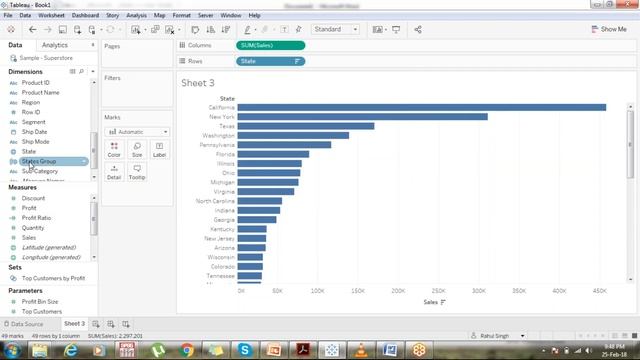Click the State pill on Rows
This screenshot has height=360, width=640.
coord(271,61)
